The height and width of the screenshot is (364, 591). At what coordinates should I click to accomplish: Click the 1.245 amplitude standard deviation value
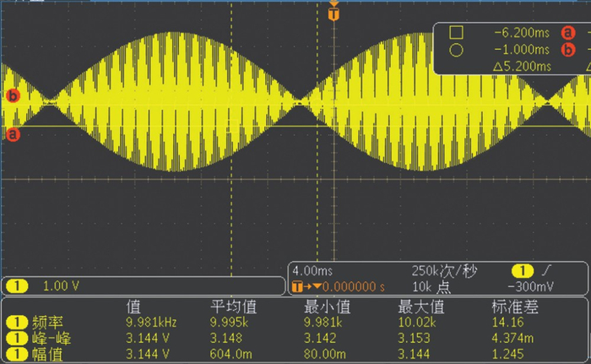click(x=507, y=354)
